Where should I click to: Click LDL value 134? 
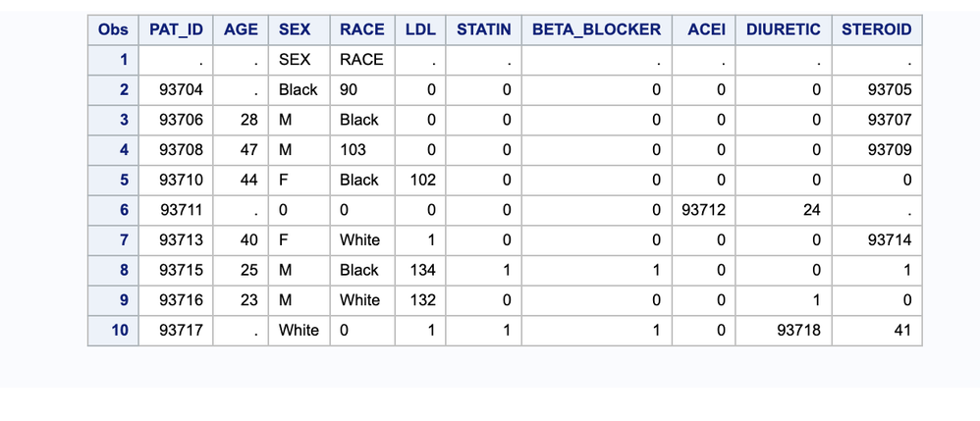point(420,270)
